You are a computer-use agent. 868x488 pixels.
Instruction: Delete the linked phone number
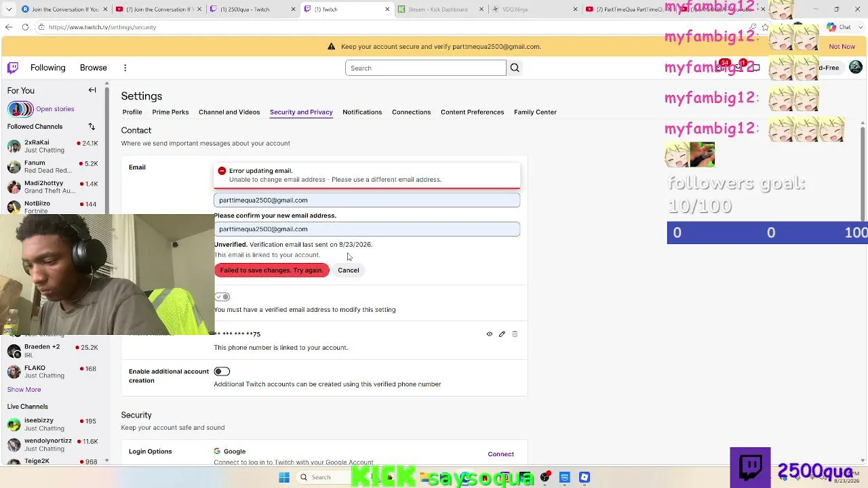coord(515,334)
